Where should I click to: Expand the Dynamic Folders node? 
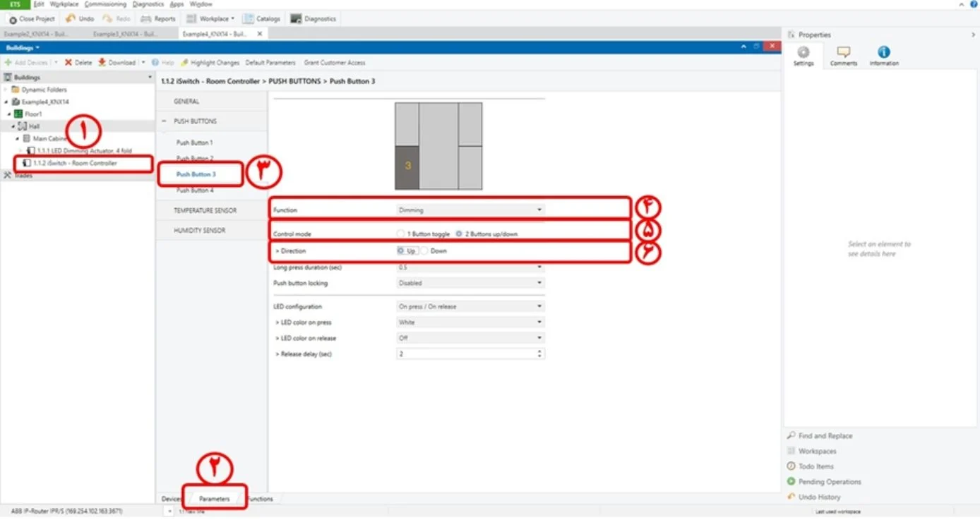coord(6,90)
